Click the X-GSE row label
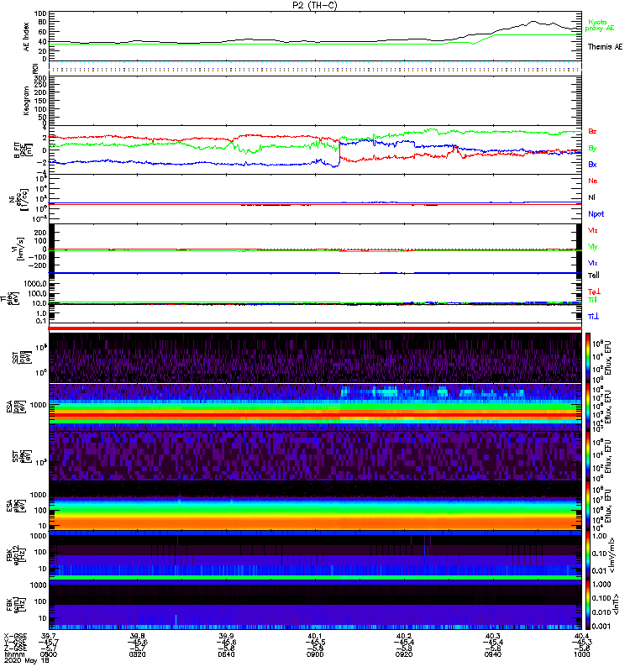Viewport: 630px width, 672px height. coord(15,636)
